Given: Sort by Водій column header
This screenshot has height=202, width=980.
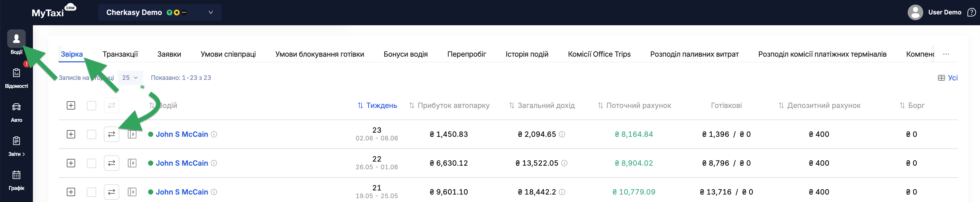Looking at the screenshot, I should [x=163, y=106].
